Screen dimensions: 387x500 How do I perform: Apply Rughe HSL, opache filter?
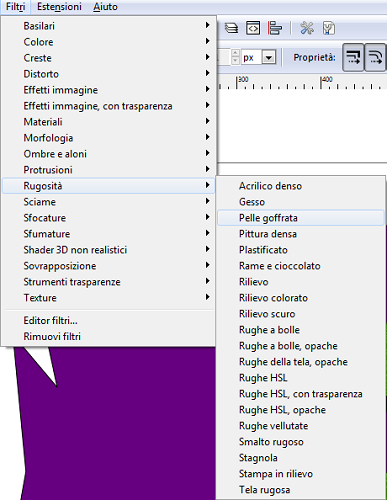[x=301, y=410]
